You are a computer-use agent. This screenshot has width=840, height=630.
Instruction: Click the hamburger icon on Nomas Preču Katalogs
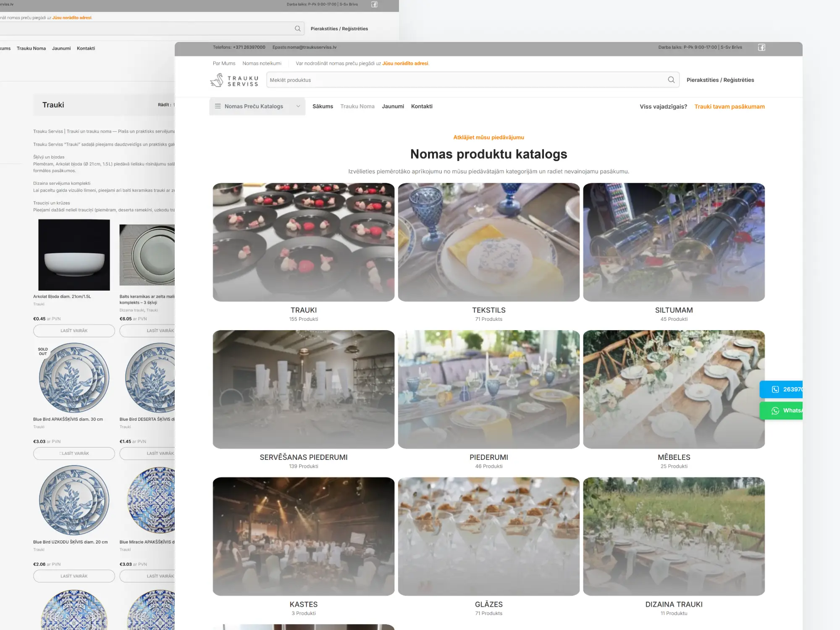pyautogui.click(x=218, y=106)
